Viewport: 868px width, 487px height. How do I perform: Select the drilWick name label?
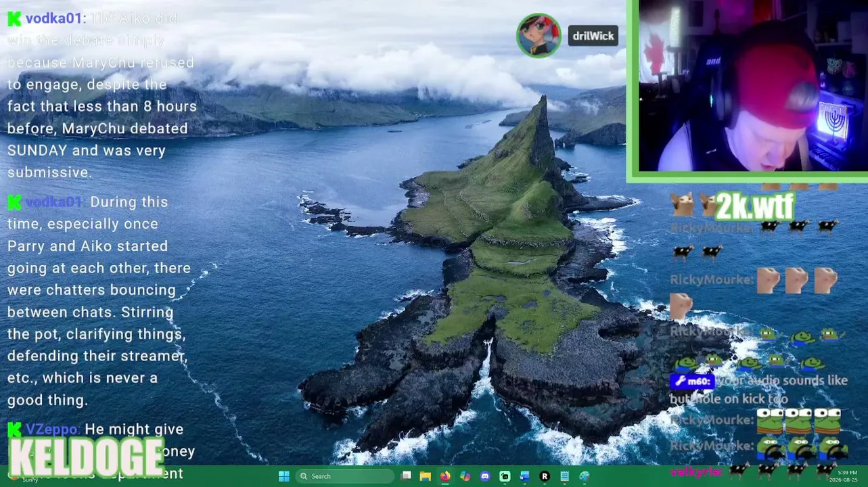(x=593, y=36)
